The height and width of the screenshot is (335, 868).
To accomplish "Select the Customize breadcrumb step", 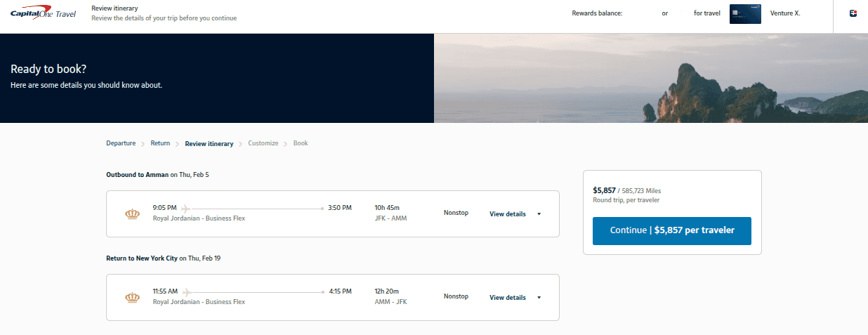I will tap(263, 143).
